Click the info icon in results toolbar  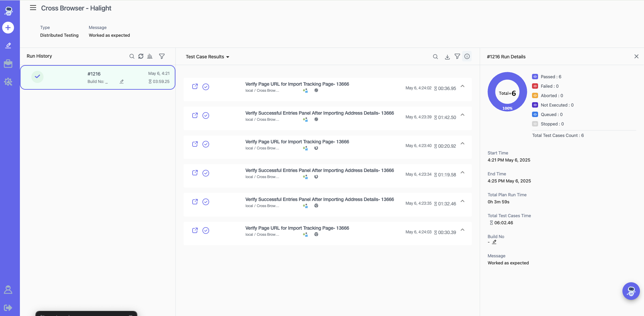[467, 57]
